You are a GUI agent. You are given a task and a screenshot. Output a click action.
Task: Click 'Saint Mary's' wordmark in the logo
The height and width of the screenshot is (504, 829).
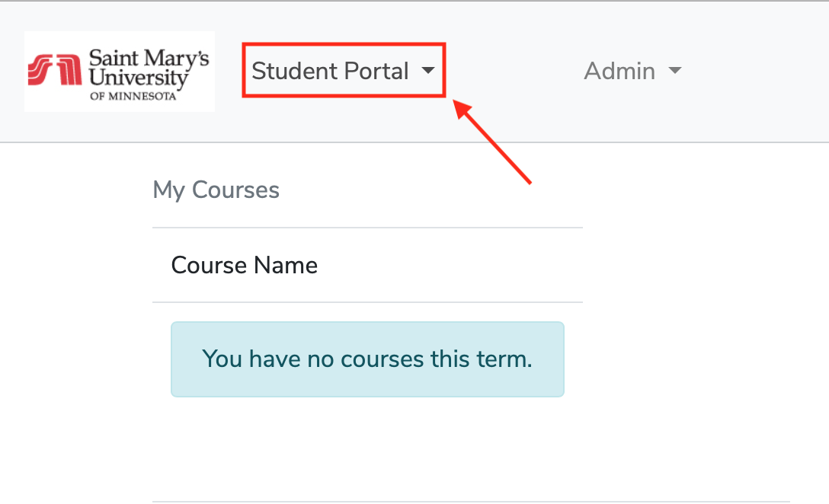[x=149, y=58]
